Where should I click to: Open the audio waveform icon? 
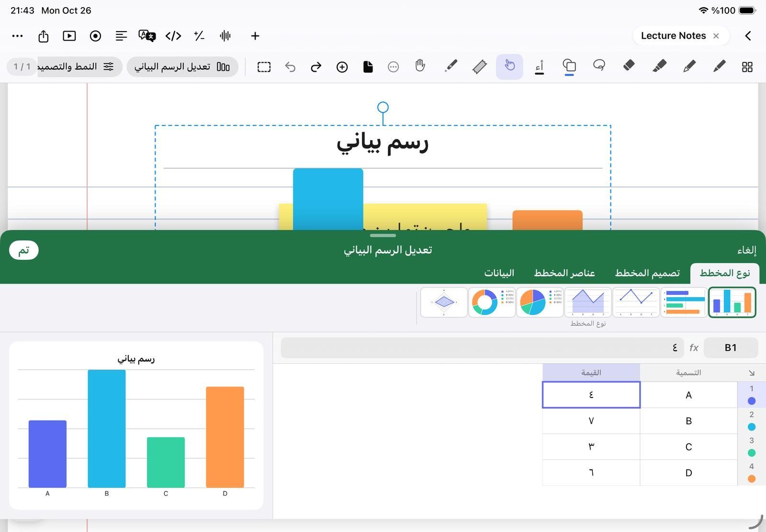[x=225, y=36]
